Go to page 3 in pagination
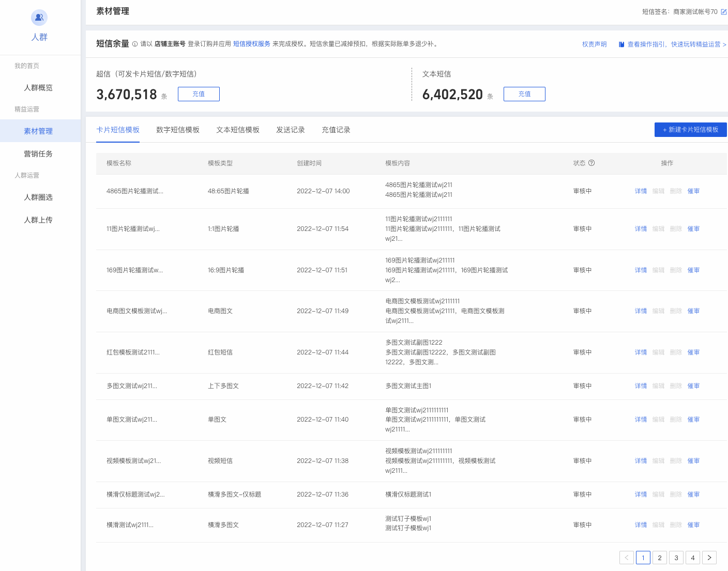The height and width of the screenshot is (571, 728). (x=676, y=558)
